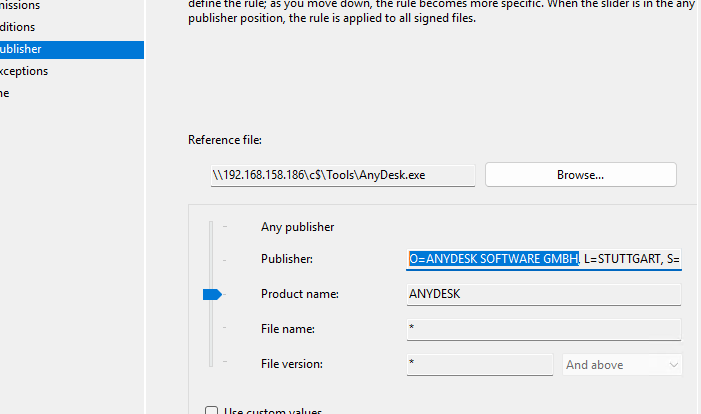The height and width of the screenshot is (414, 701).
Task: Click the Product name field containing ANYDESK
Action: (543, 295)
